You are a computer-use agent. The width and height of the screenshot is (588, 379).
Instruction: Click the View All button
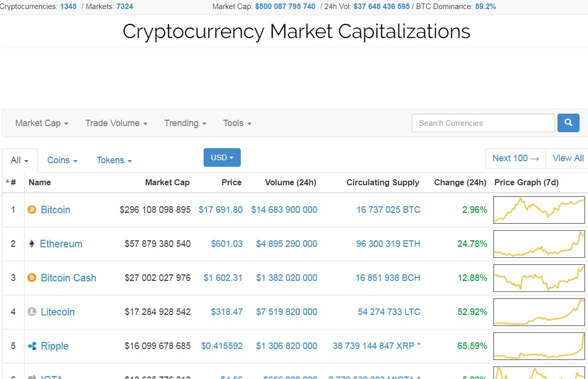pyautogui.click(x=567, y=158)
